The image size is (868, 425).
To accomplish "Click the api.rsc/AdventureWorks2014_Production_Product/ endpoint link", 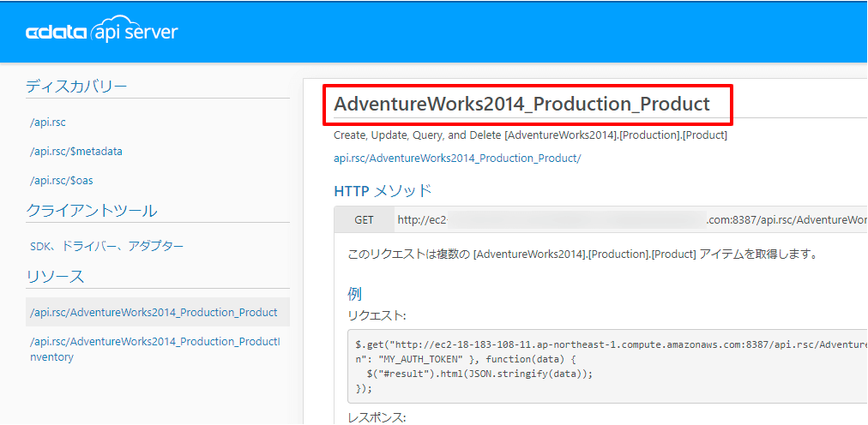I will click(x=457, y=159).
